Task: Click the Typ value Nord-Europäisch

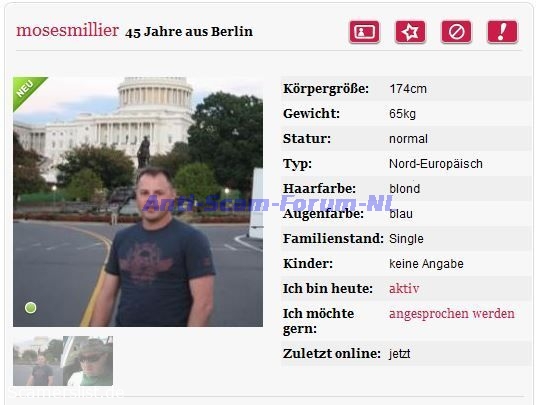Action: (x=436, y=164)
